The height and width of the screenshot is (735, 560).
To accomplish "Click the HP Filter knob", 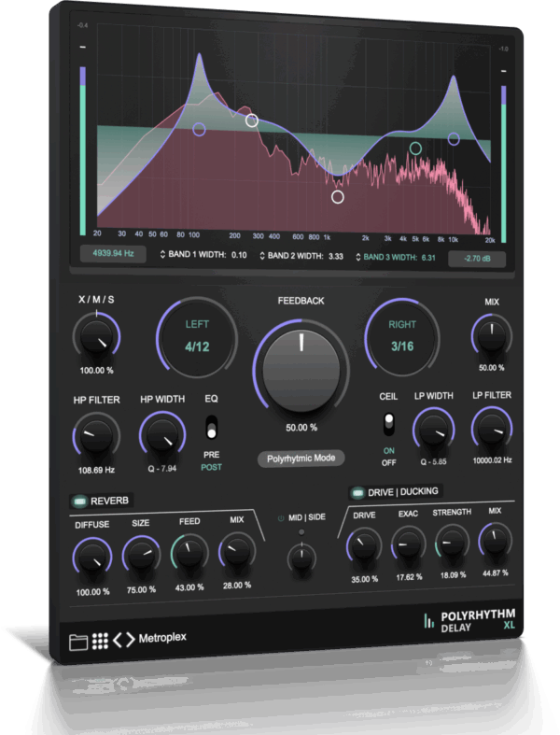I will 96,437.
